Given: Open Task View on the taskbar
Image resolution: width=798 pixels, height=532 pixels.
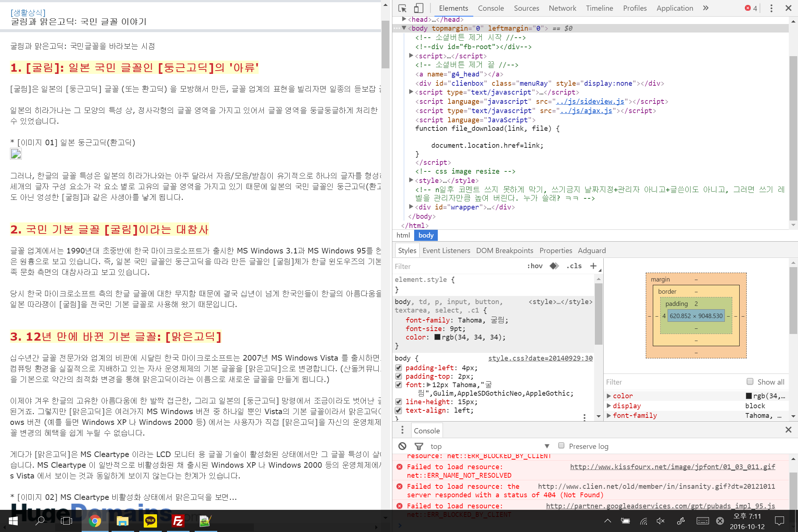Looking at the screenshot, I should click(x=66, y=521).
